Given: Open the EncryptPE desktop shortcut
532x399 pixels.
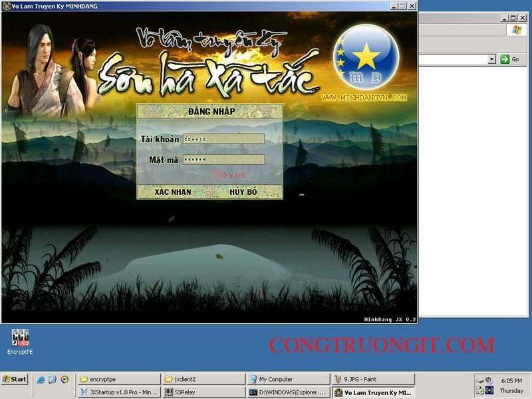Looking at the screenshot, I should point(20,342).
